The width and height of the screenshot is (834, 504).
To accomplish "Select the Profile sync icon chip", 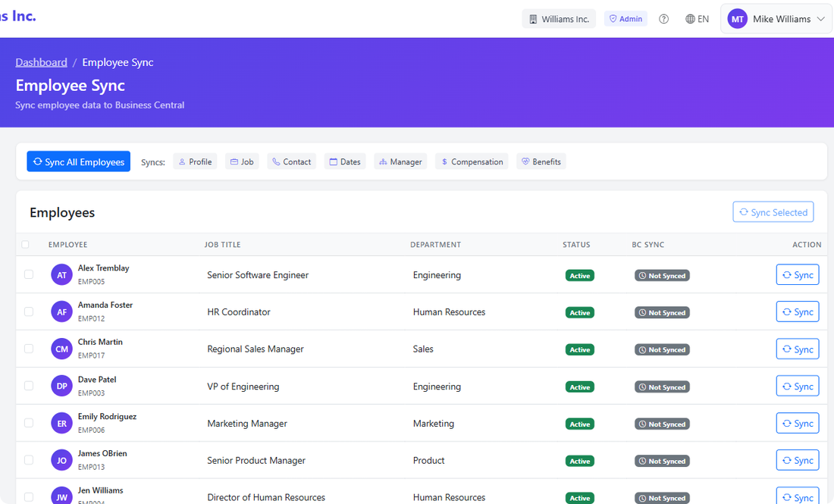I will click(x=195, y=161).
